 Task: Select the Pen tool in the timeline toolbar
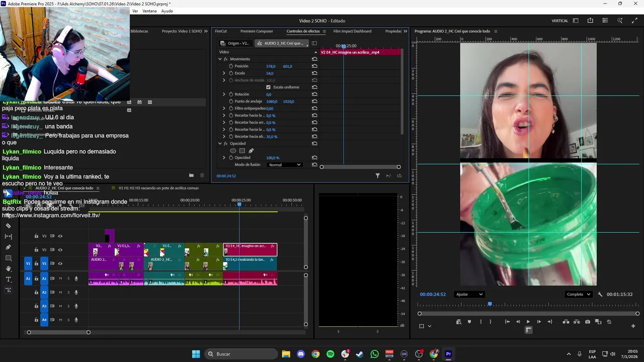pos(8,247)
